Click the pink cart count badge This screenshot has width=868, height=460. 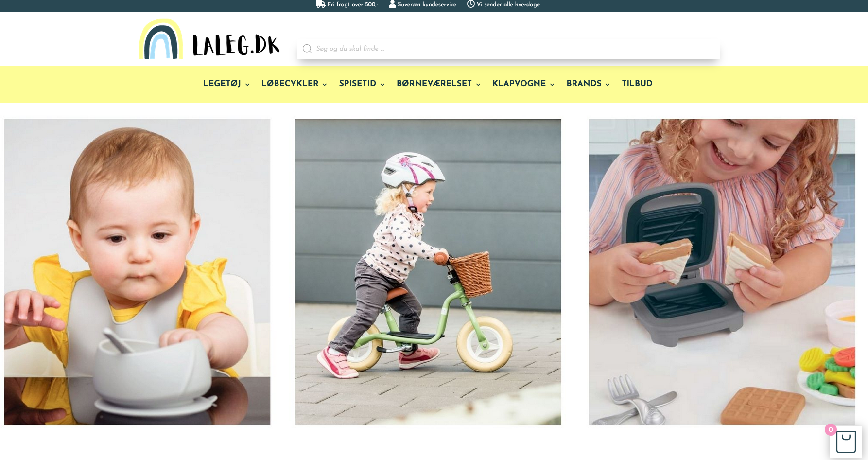point(831,430)
